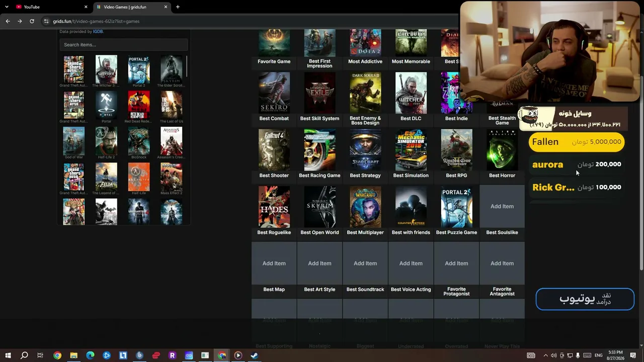Click the Best Horror Alien Isolation cell
This screenshot has width=644, height=362.
click(502, 150)
